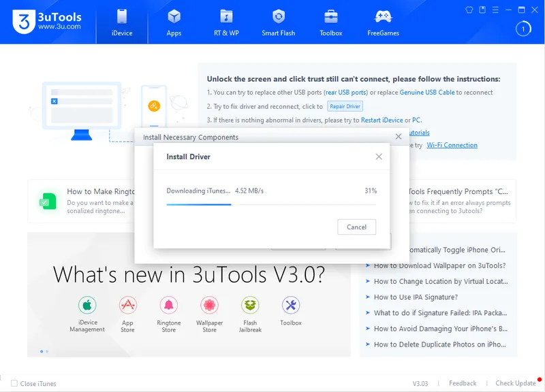Click the orange disconnected link icon on phone
Image resolution: width=545 pixels, height=392 pixels.
(x=154, y=105)
